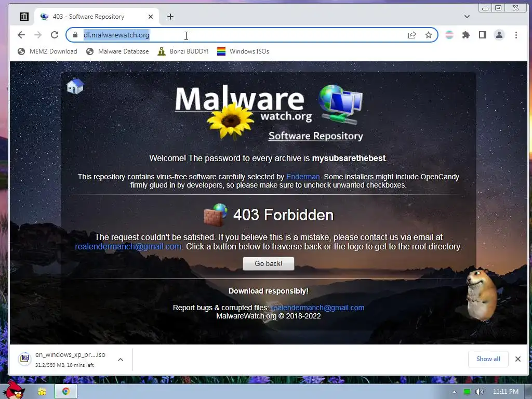Open the Chrome three-dot menu
This screenshot has height=399, width=532.
click(x=516, y=35)
